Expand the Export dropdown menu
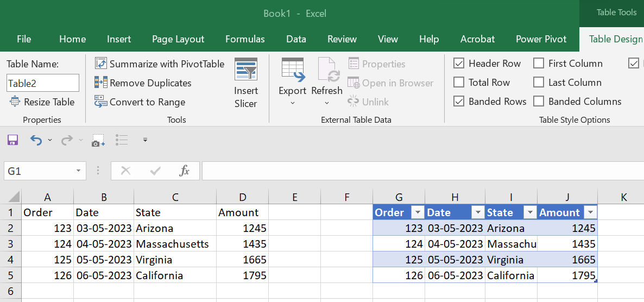Image resolution: width=644 pixels, height=302 pixels. 293,103
